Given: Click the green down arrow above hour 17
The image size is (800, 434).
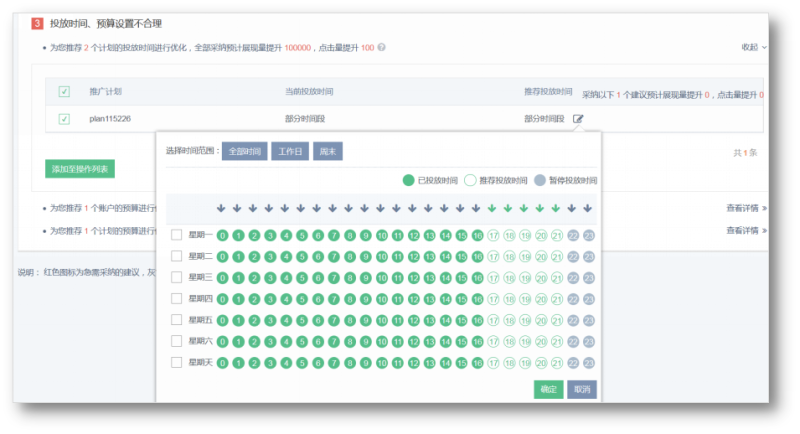Looking at the screenshot, I should click(x=492, y=208).
